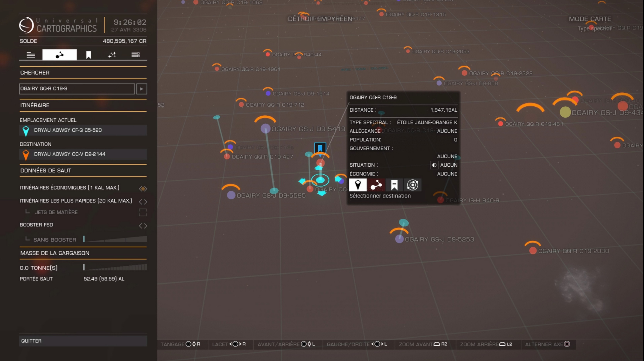The width and height of the screenshot is (644, 361).
Task: Click the Portée saut value 52.49 (58.59) AL
Action: [x=104, y=279]
